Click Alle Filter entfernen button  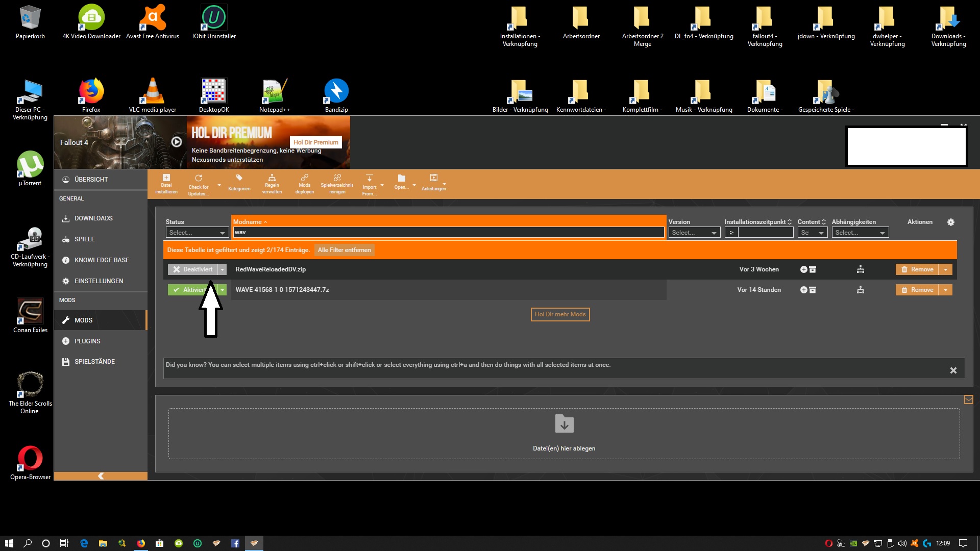344,250
